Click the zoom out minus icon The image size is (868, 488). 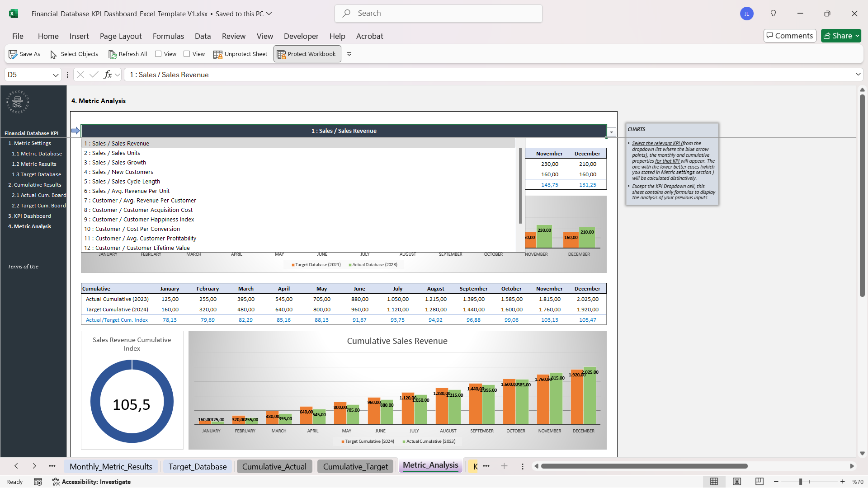[776, 482]
